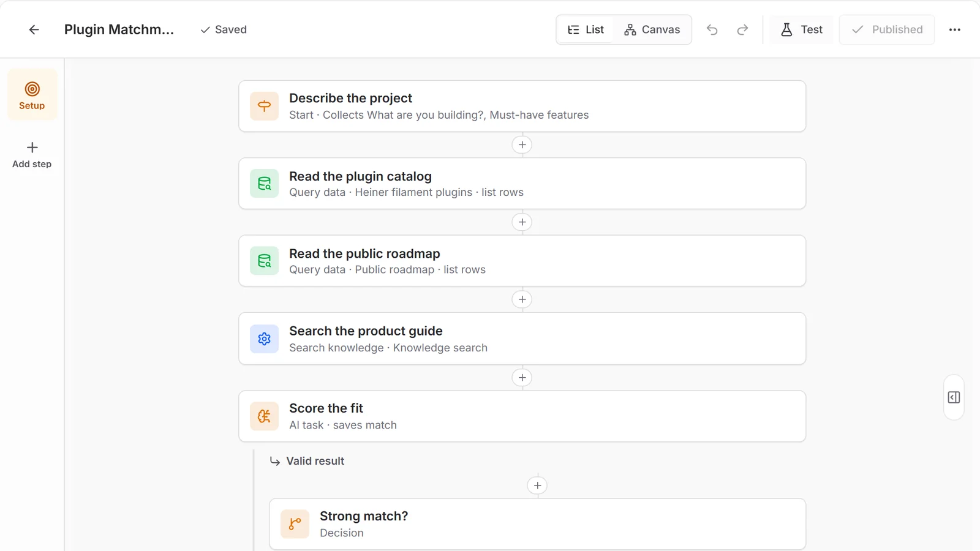This screenshot has height=551, width=980.
Task: Click 'Query data · Heiner filament plugins · list rows'
Action: [406, 192]
